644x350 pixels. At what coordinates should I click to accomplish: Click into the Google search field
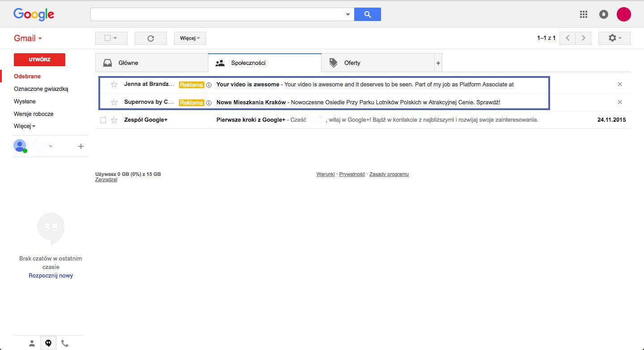click(217, 14)
